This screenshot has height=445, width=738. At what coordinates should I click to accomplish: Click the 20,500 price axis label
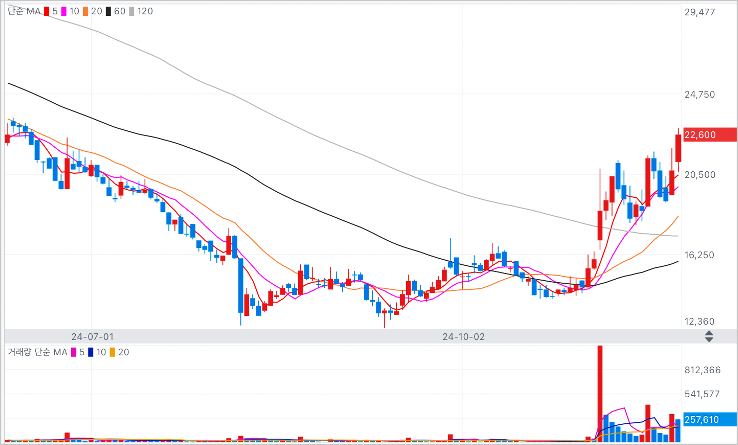(x=699, y=175)
